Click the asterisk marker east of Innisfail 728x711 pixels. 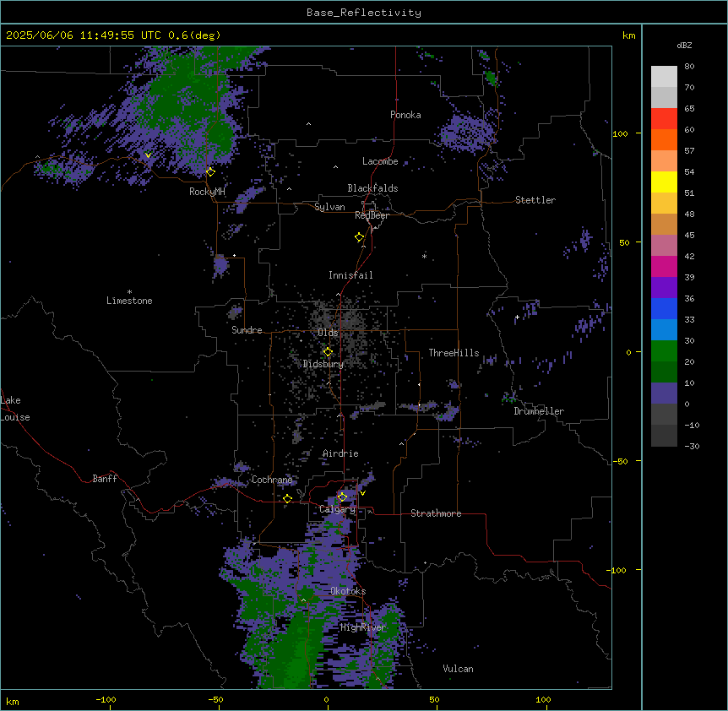[x=424, y=256]
